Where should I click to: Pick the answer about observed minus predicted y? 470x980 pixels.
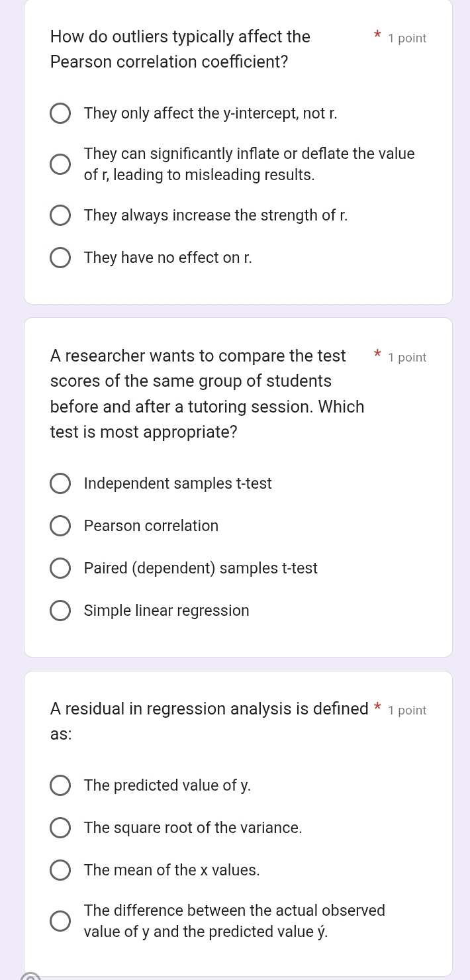click(x=60, y=920)
